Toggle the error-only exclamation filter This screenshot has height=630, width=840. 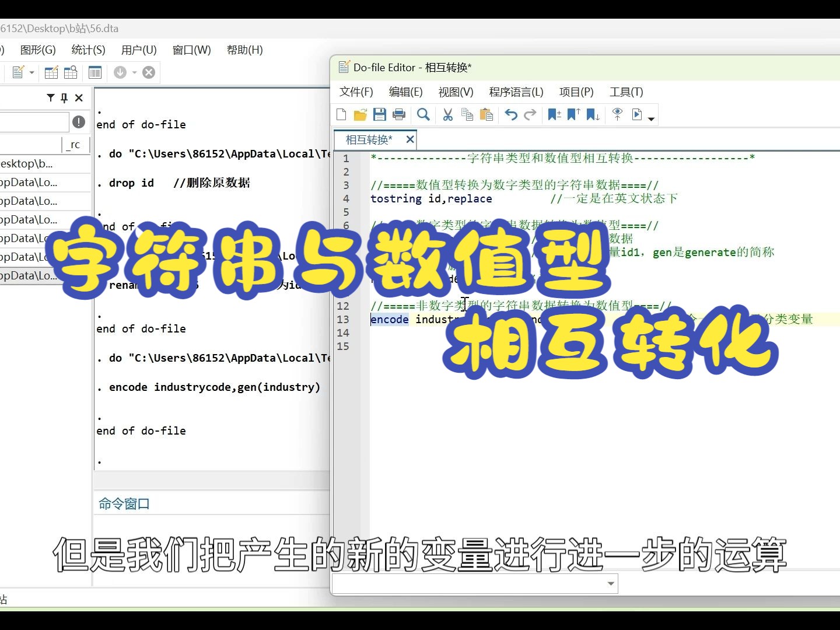[x=79, y=122]
